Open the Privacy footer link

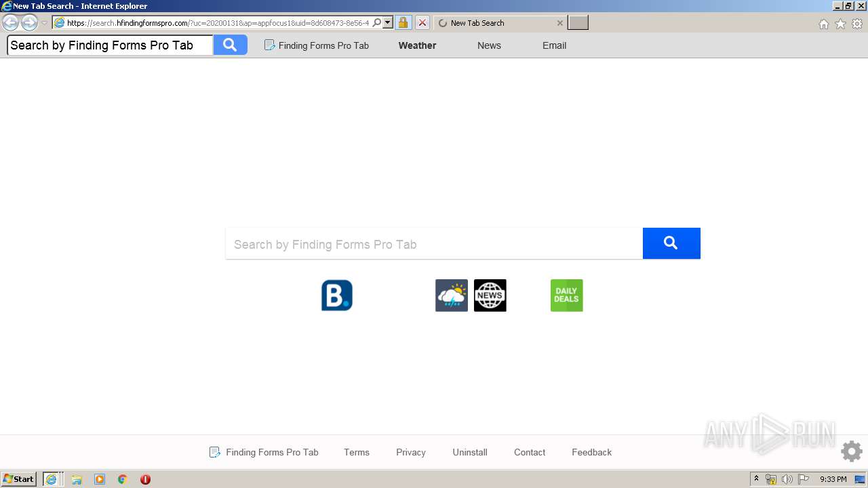[x=411, y=452]
